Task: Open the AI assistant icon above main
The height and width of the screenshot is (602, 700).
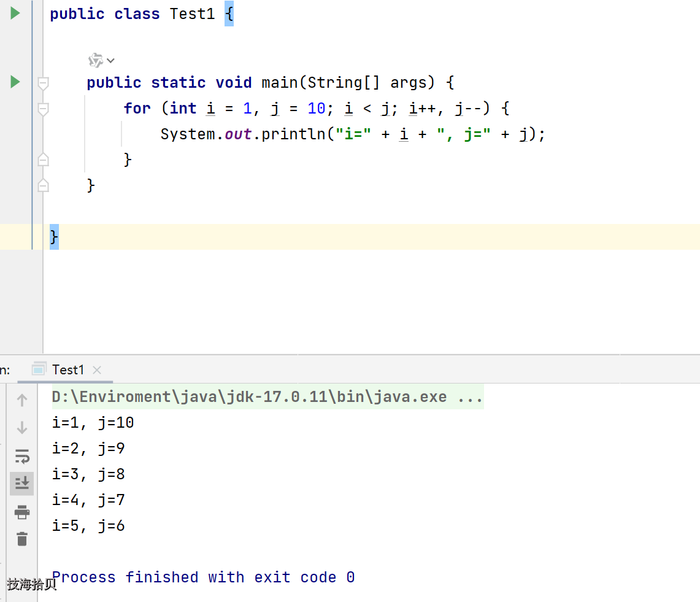Action: pyautogui.click(x=96, y=60)
